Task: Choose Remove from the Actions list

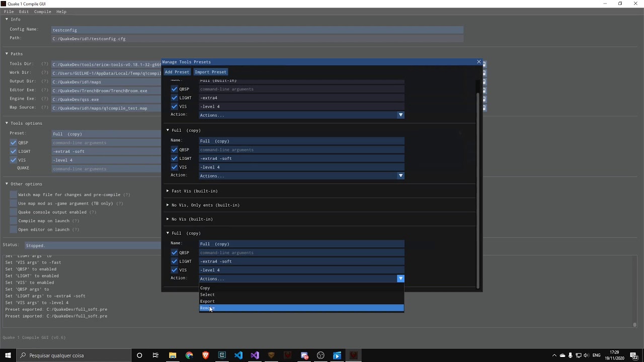Action: tap(301, 308)
